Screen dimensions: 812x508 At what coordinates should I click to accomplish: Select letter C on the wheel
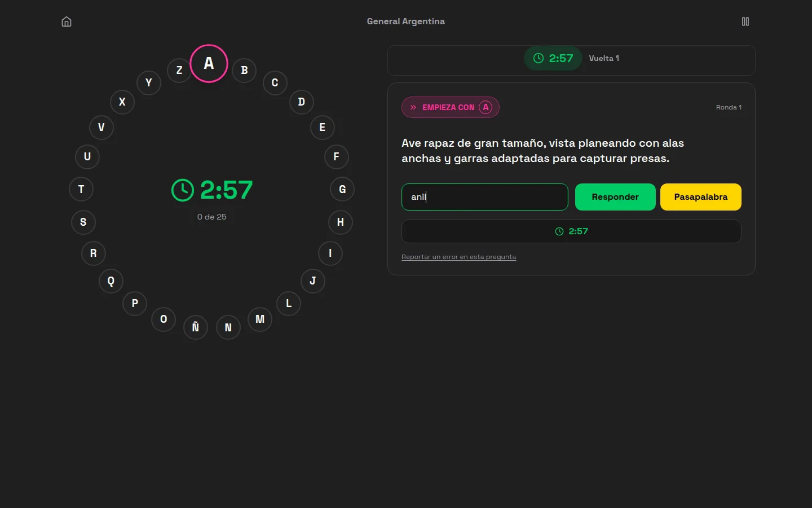pyautogui.click(x=275, y=83)
